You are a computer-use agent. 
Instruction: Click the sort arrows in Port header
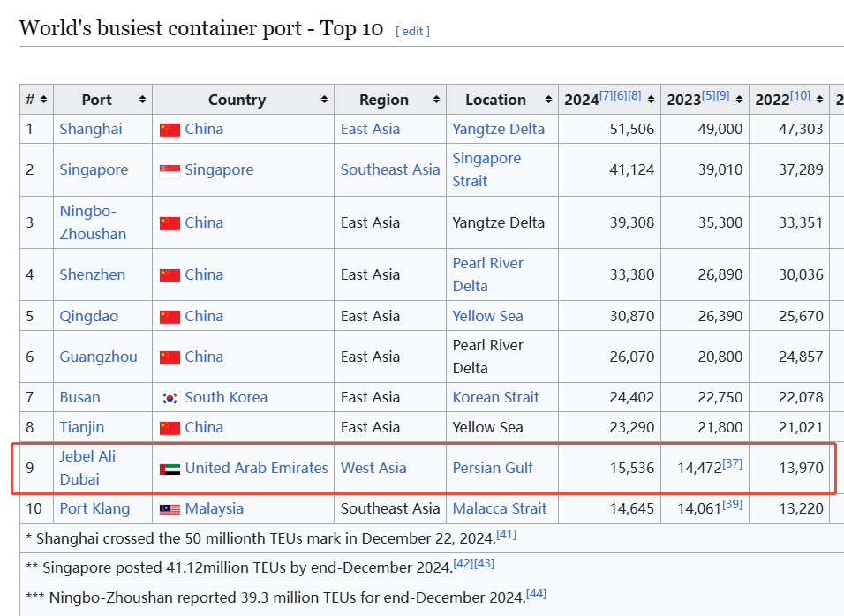[x=143, y=100]
